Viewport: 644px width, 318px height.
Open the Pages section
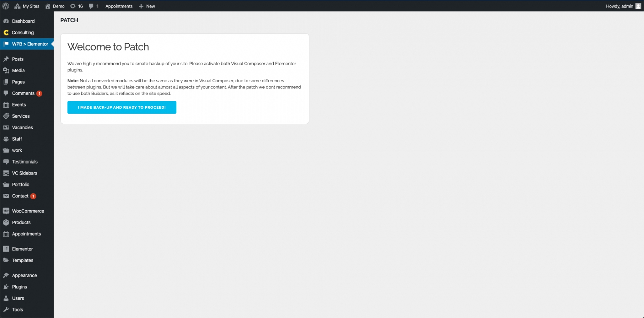click(18, 82)
